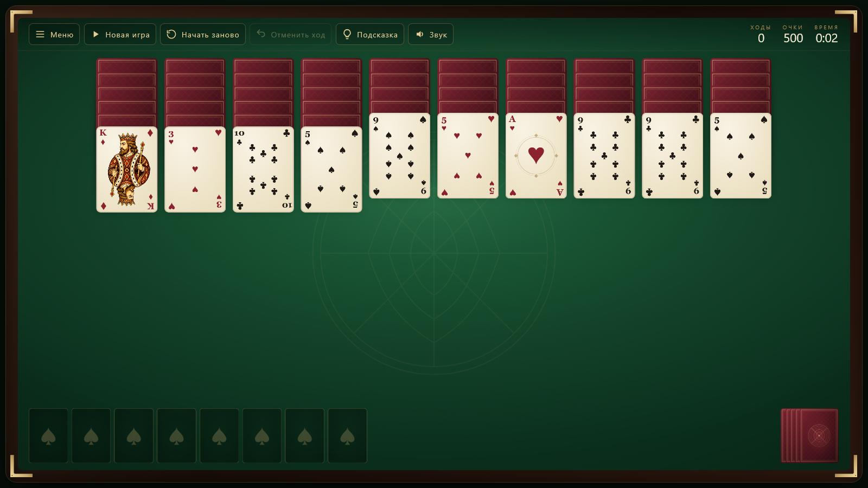Restart the deal with Начать заново
Viewport: 868px width, 488px height.
click(x=203, y=34)
